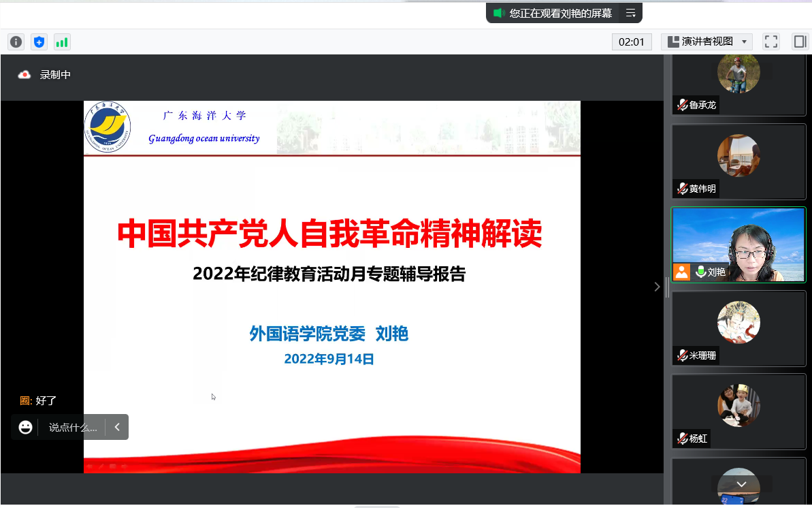Check the green network signal icon

(x=62, y=42)
